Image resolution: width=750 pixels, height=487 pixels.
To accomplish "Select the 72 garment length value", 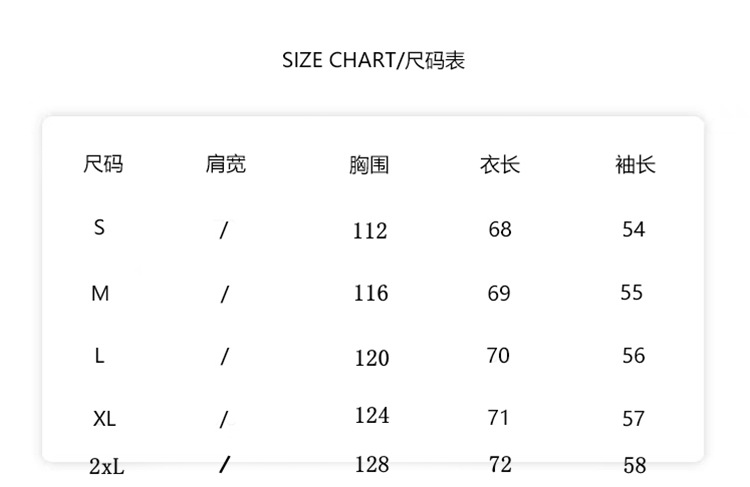I will click(500, 465).
